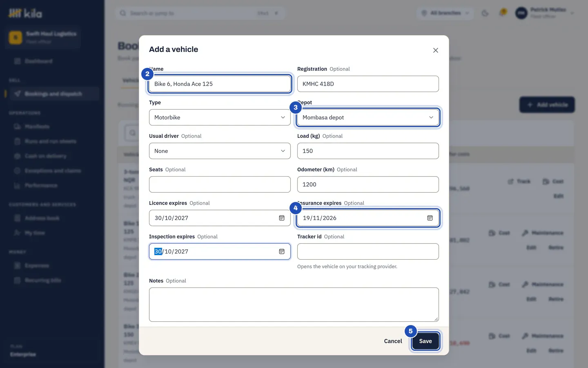Click into the empty Seats field

(x=220, y=184)
